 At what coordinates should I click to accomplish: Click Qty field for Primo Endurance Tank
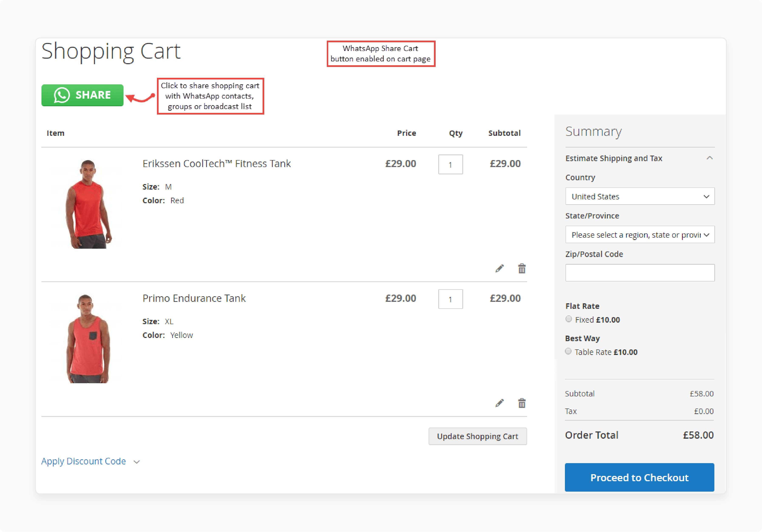(x=450, y=299)
